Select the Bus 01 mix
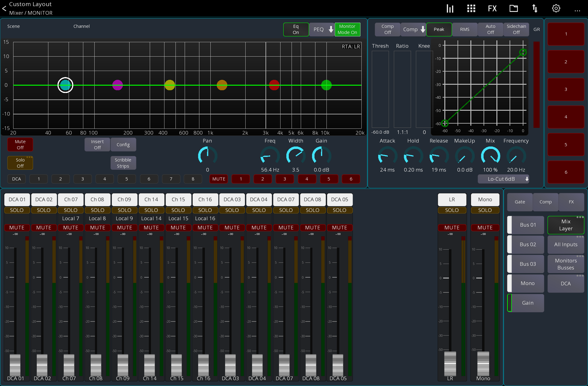Viewport: 588px width, 386px height. pyautogui.click(x=526, y=225)
